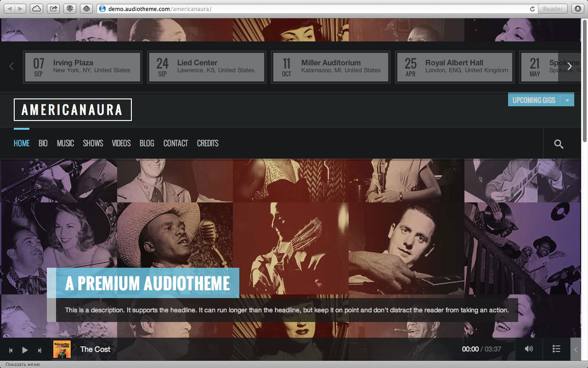
Task: Toggle the Upcoming Gigs dropdown arrow
Action: [567, 100]
